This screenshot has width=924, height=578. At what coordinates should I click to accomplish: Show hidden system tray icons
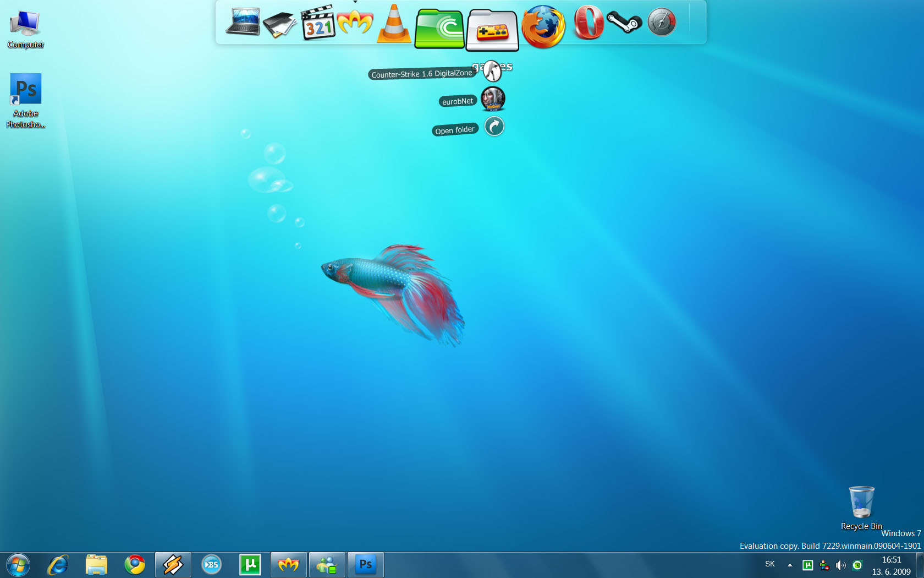790,565
